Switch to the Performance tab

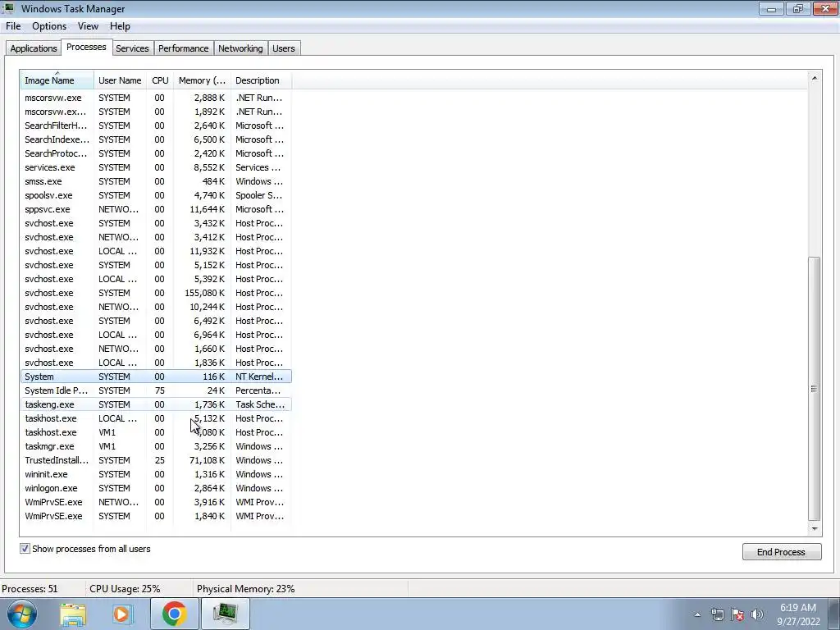[x=183, y=48]
